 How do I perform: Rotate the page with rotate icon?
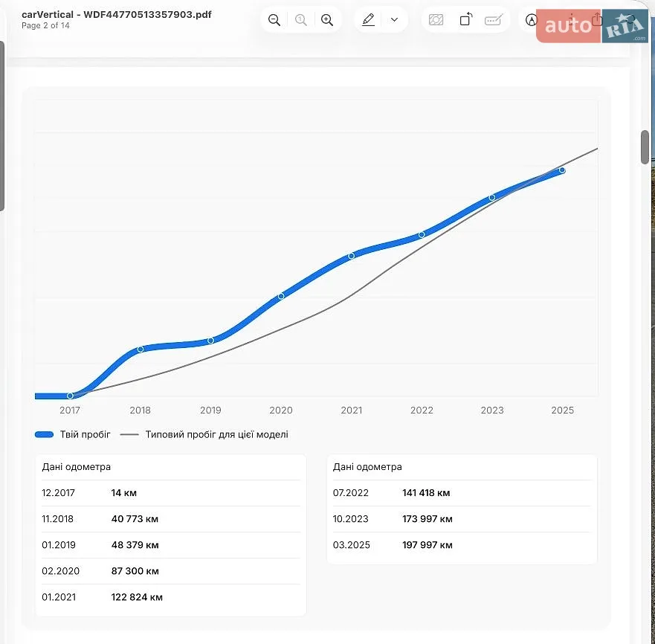[465, 19]
